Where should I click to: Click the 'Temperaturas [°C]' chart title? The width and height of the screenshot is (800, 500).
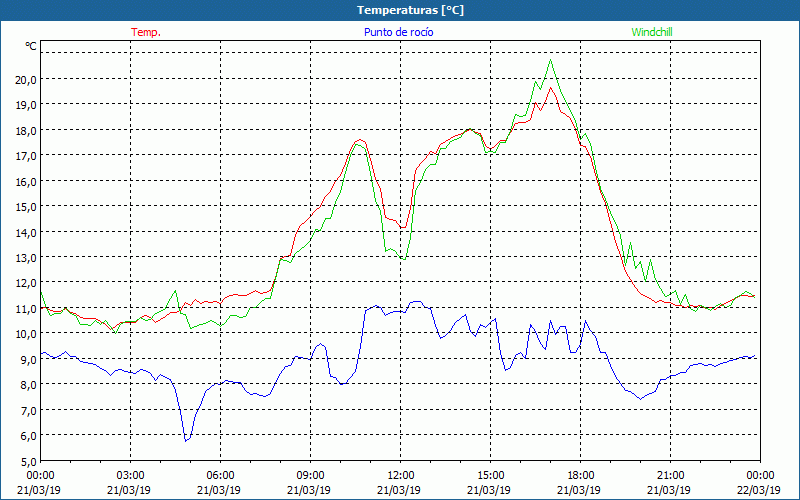[x=410, y=10]
